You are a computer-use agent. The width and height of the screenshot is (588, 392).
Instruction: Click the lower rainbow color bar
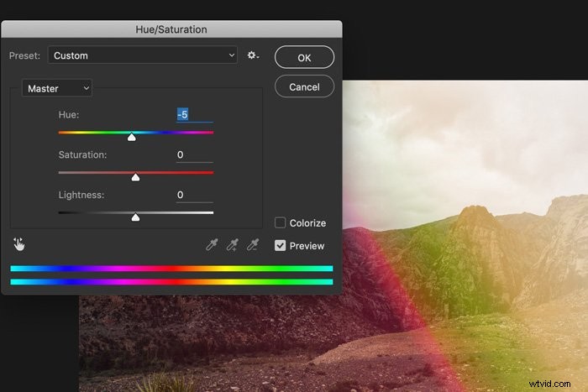point(171,282)
